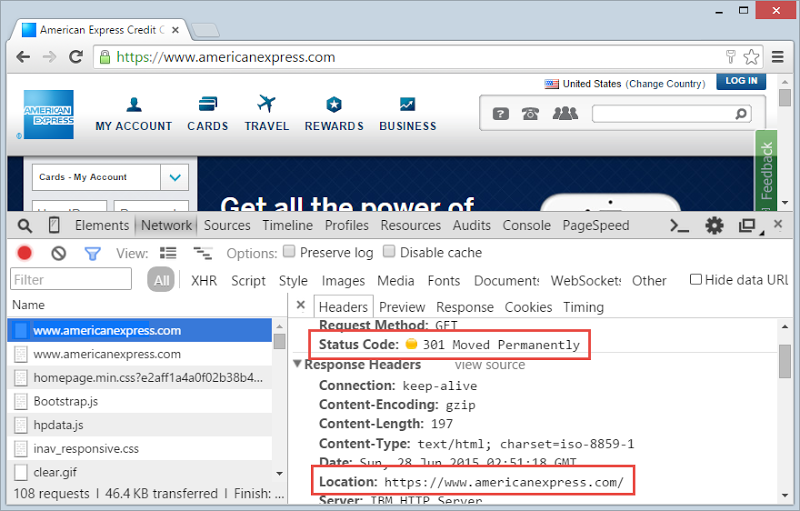
Task: Enable the Preserve log checkbox
Action: pyautogui.click(x=289, y=251)
